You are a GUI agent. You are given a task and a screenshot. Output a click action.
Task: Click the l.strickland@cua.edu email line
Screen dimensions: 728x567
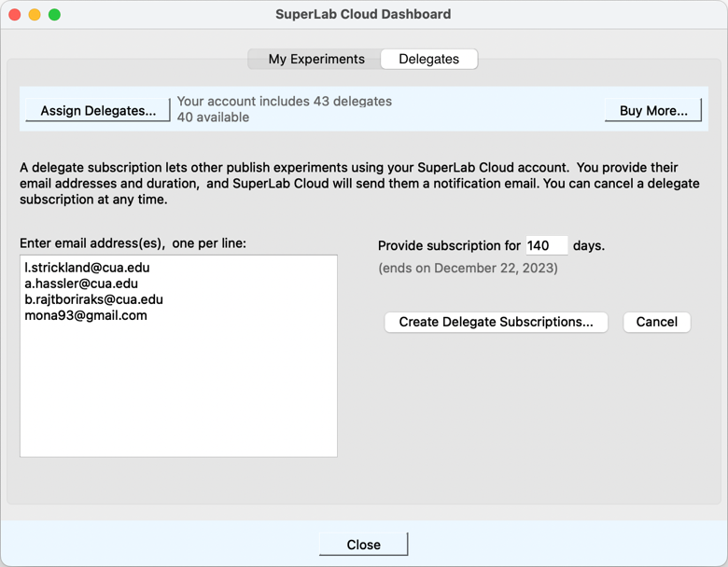click(x=87, y=268)
